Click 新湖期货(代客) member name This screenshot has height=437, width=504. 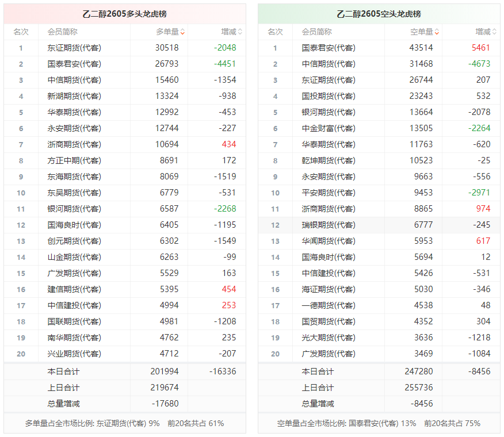pyautogui.click(x=74, y=96)
